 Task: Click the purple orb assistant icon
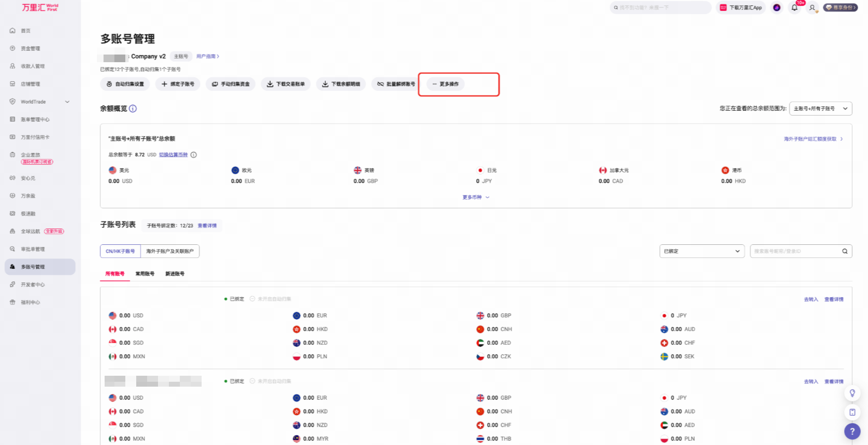click(777, 8)
